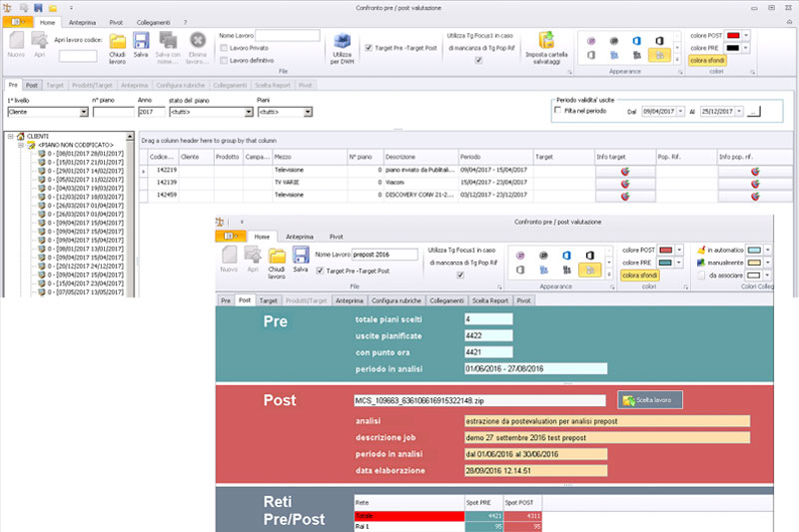The height and width of the screenshot is (532, 799).
Task: Click the Salva floppy disk icon in top ribbon
Action: (x=141, y=41)
